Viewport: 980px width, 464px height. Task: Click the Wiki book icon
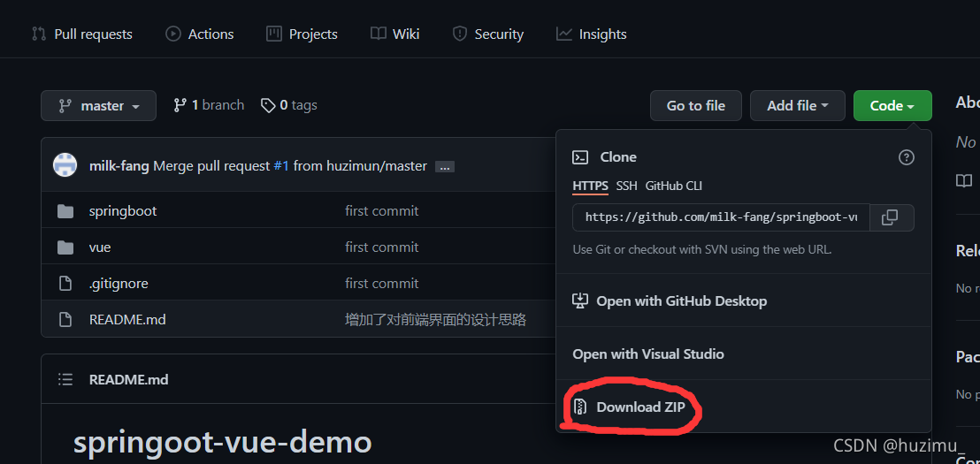(379, 34)
